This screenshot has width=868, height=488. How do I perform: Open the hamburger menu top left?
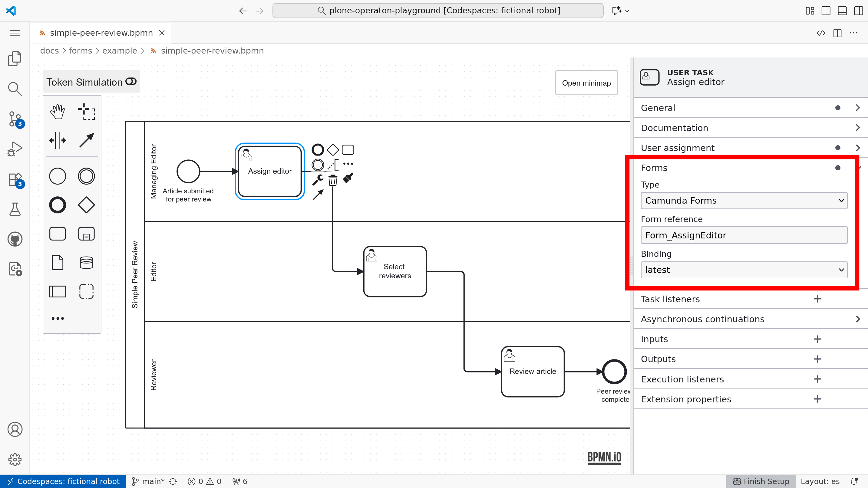15,33
